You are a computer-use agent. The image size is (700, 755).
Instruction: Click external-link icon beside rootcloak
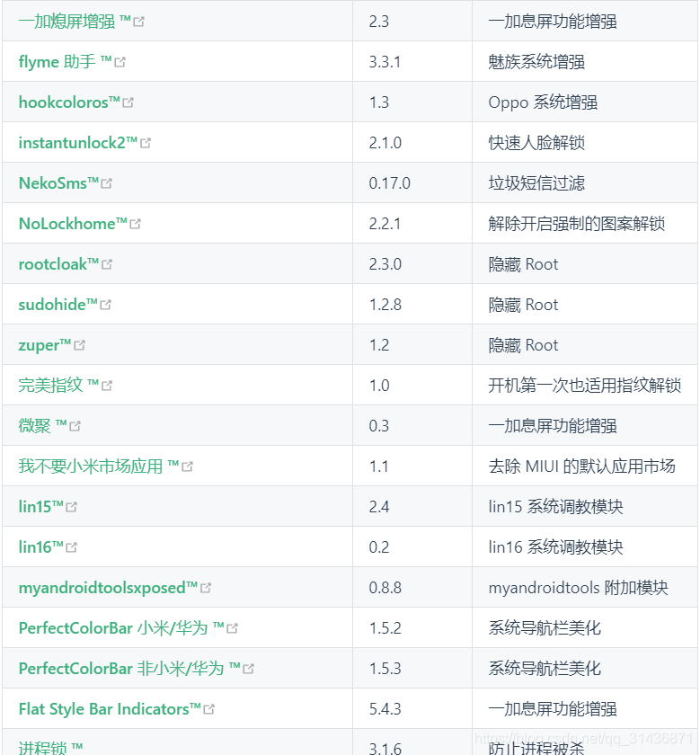pyautogui.click(x=107, y=264)
